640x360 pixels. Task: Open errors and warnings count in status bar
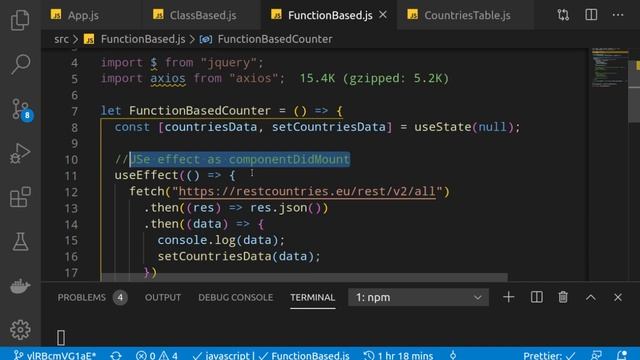click(157, 355)
